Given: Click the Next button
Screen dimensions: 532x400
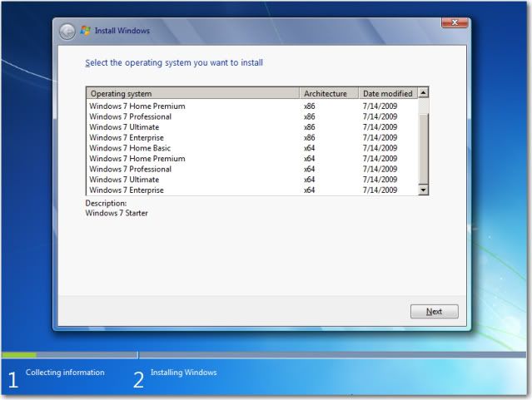Looking at the screenshot, I should (x=435, y=311).
